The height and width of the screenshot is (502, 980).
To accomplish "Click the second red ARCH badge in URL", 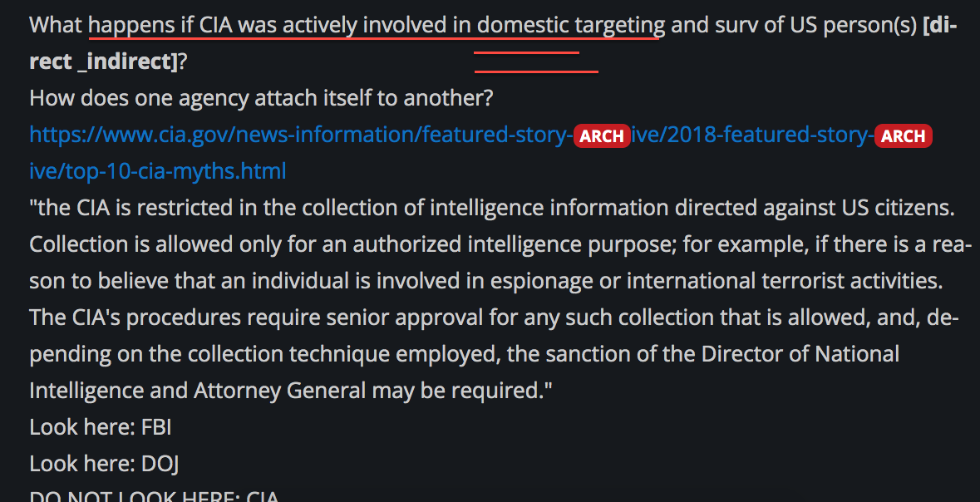I will [904, 135].
